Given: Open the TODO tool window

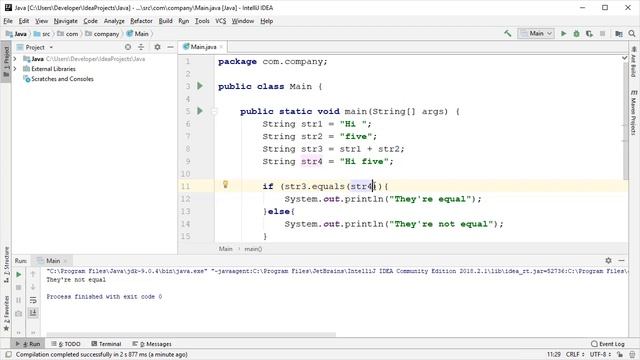Looking at the screenshot, I should [x=66, y=344].
